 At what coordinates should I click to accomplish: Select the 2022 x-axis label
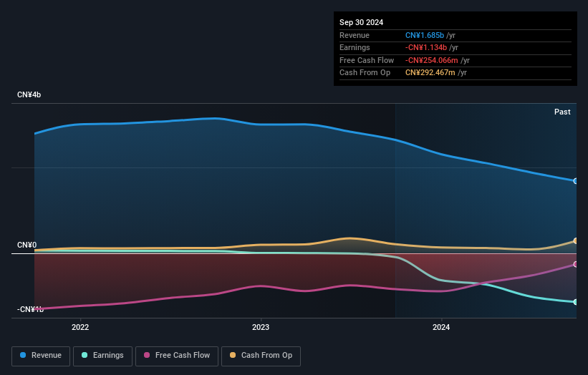point(80,327)
